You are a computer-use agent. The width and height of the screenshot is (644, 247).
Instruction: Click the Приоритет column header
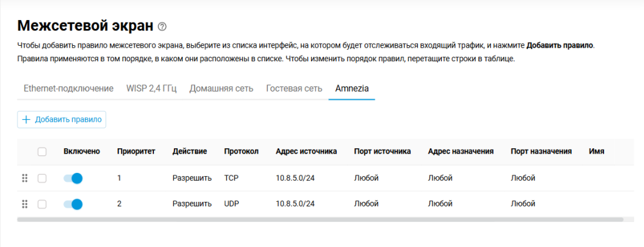pyautogui.click(x=136, y=152)
